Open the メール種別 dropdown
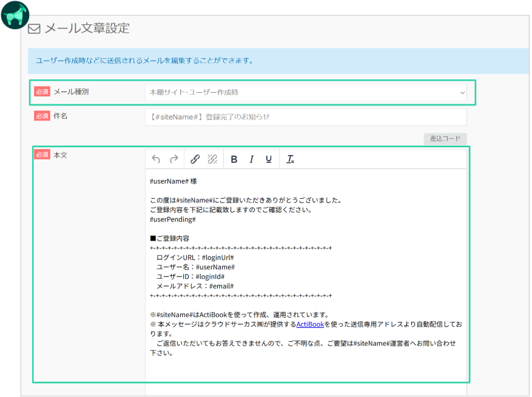This screenshot has width=532, height=397. pyautogui.click(x=306, y=92)
